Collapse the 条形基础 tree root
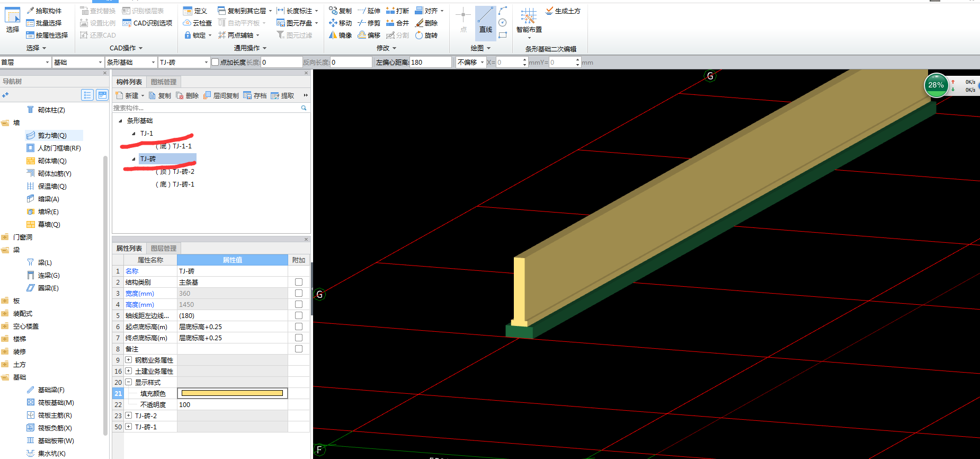 pyautogui.click(x=120, y=121)
